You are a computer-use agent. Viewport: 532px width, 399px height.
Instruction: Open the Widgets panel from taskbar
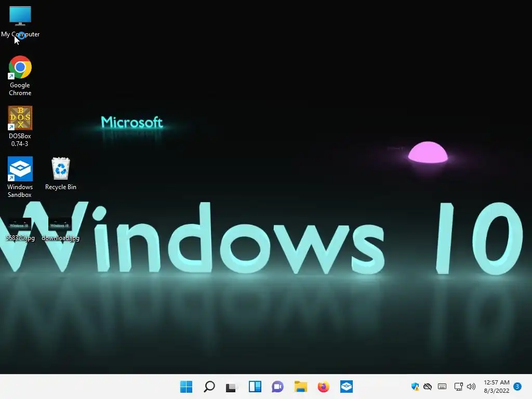255,387
